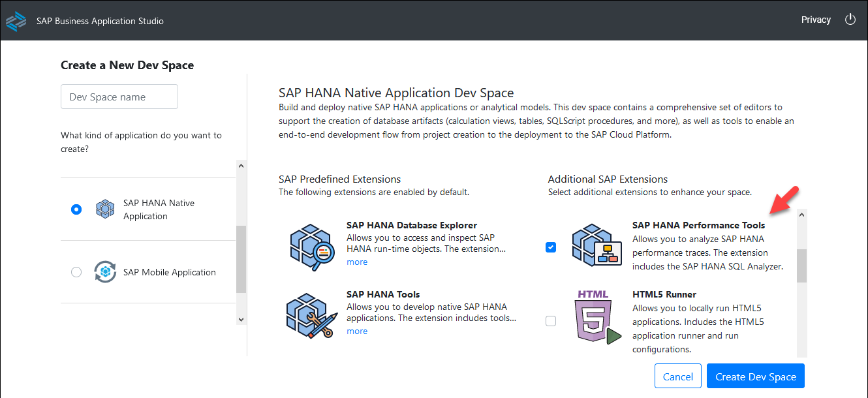868x398 pixels.
Task: Click the application type list scrollbar thumb
Action: point(241,259)
